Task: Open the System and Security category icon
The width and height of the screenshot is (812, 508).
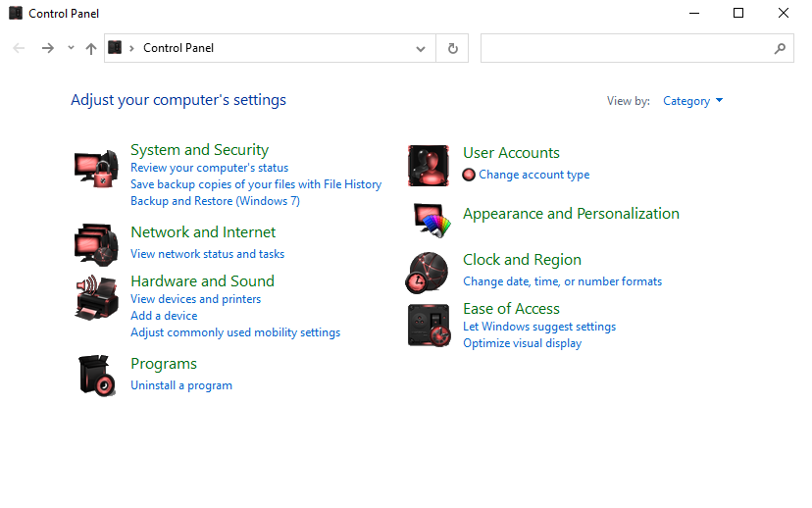Action: coord(97,169)
